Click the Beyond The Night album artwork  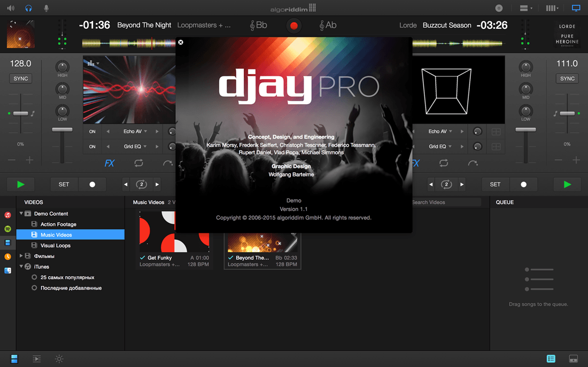(x=21, y=35)
